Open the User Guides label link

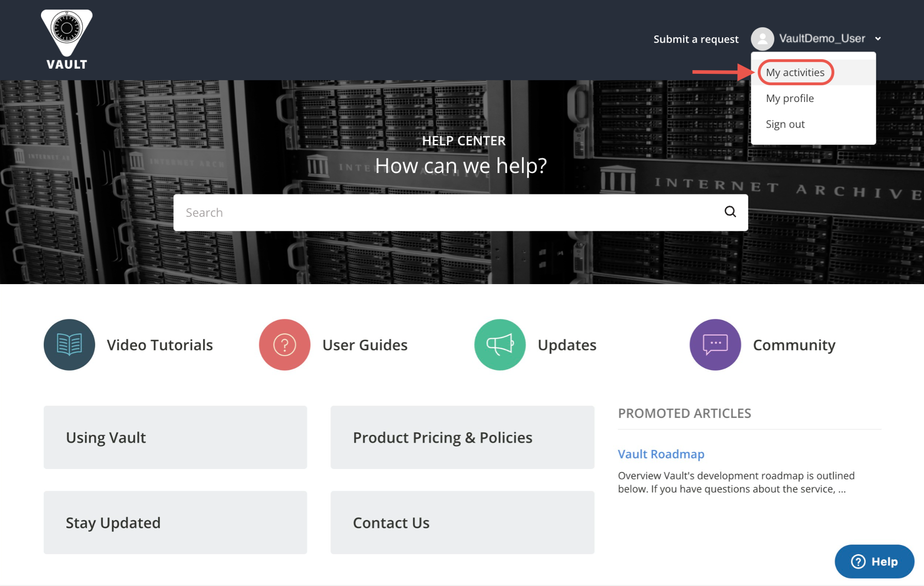(x=365, y=345)
